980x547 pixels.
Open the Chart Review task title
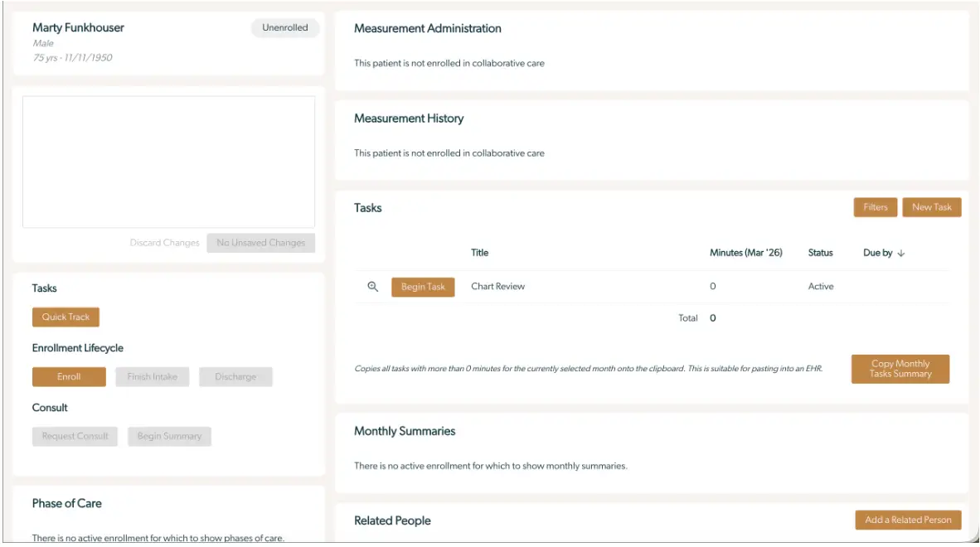(499, 286)
